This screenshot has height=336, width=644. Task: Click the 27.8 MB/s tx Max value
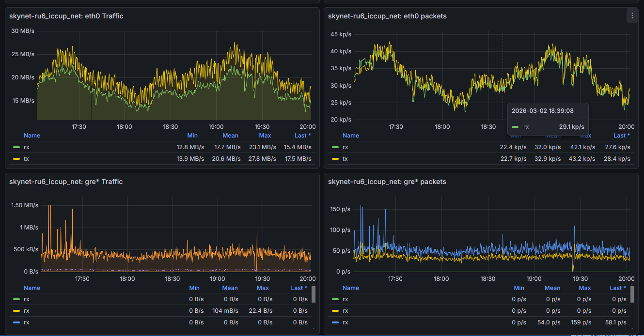(x=262, y=159)
